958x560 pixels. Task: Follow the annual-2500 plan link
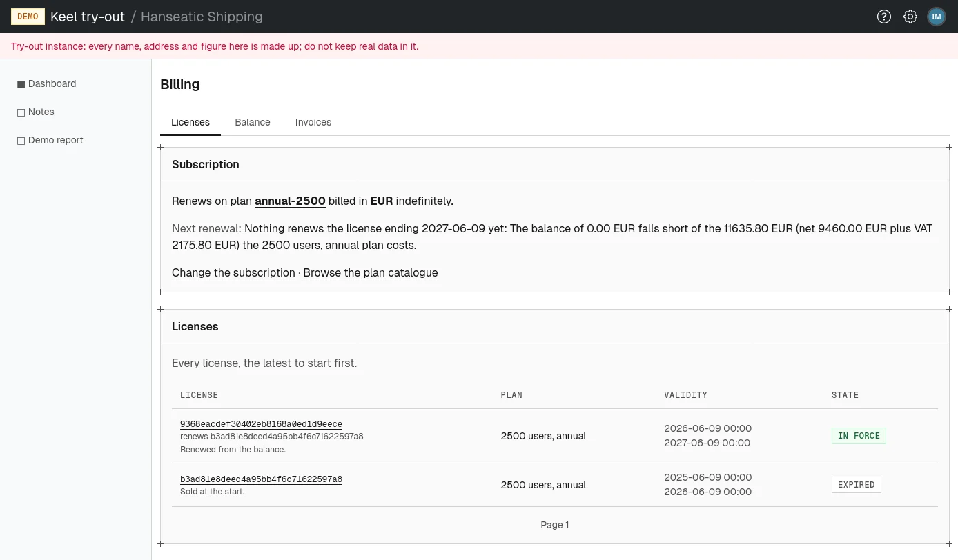click(x=290, y=201)
